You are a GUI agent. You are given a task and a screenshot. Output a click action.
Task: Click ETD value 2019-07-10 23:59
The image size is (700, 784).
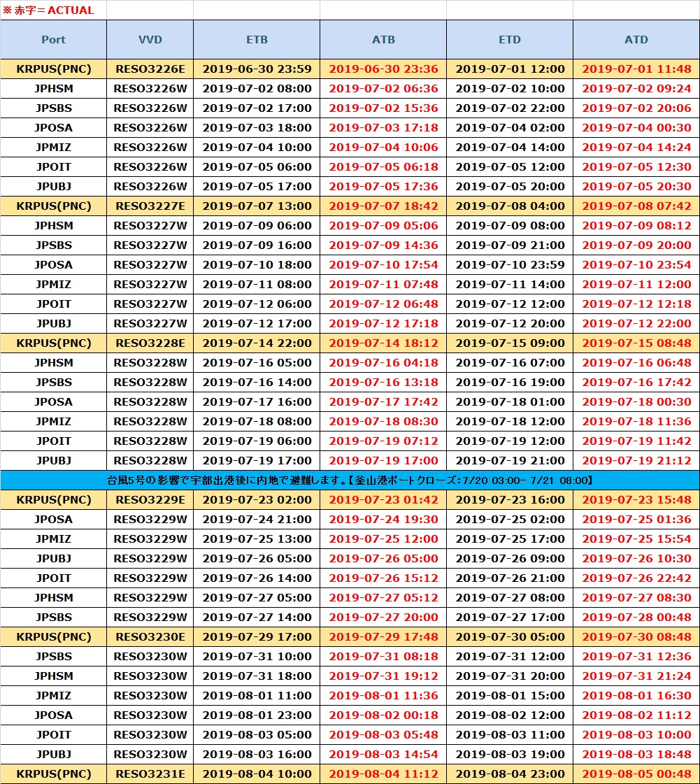click(x=510, y=264)
